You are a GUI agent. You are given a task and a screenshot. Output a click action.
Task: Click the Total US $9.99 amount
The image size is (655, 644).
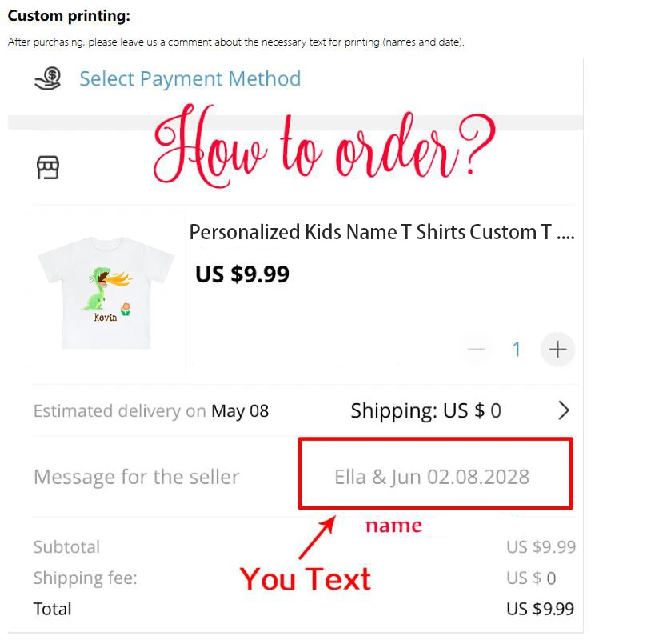click(x=540, y=609)
